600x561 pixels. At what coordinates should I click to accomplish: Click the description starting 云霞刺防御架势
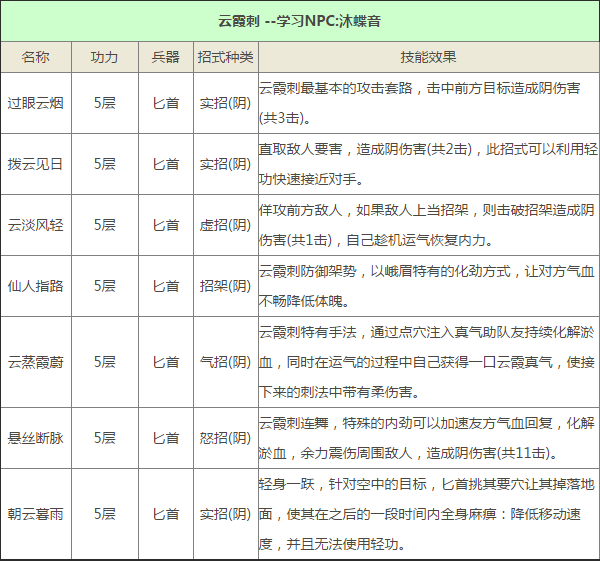point(427,286)
